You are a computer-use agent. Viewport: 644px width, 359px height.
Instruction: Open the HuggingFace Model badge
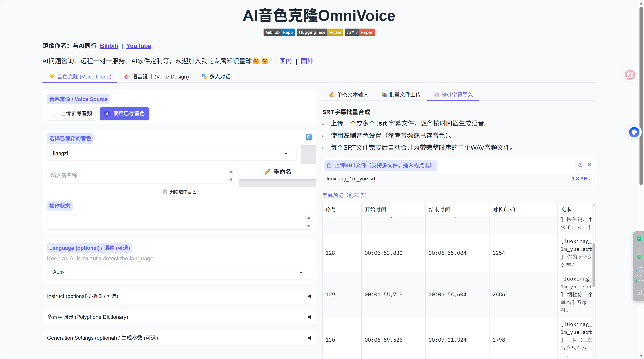320,32
